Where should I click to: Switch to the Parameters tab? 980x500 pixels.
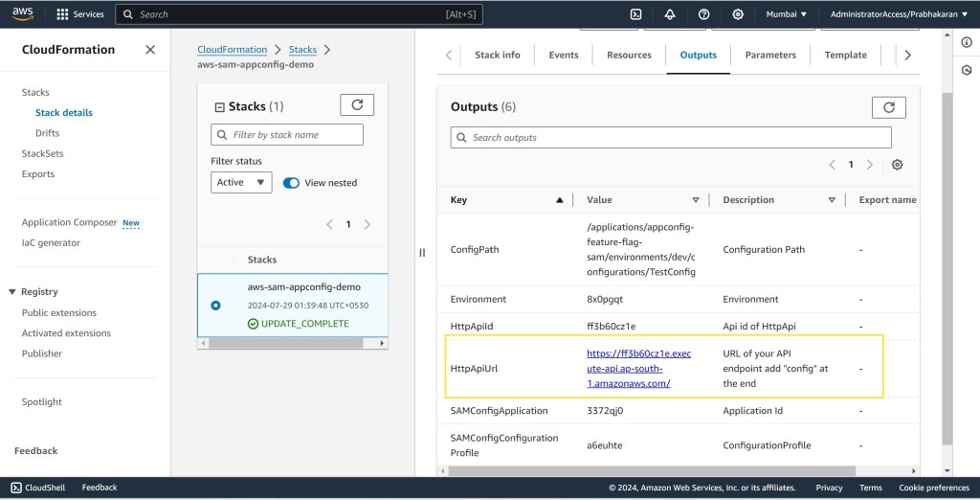coord(770,55)
